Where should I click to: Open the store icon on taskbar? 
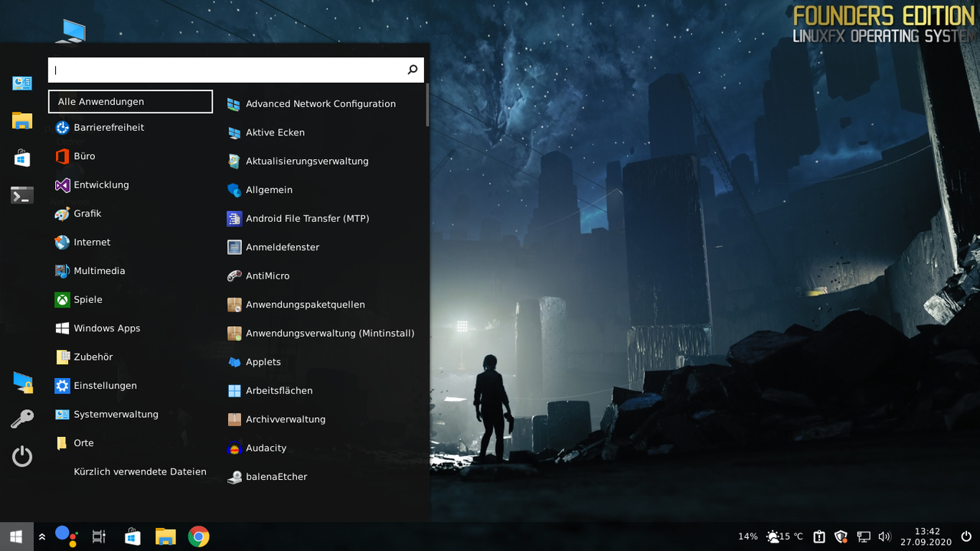[x=132, y=536]
